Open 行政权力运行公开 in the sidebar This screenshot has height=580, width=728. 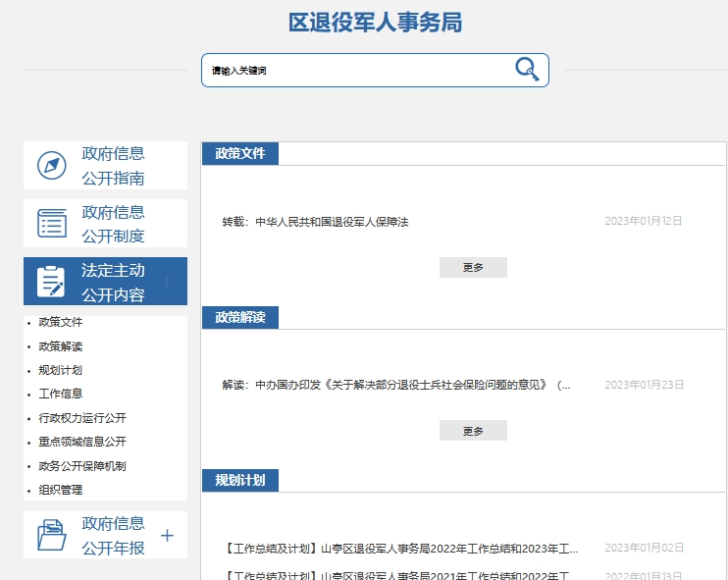click(82, 418)
